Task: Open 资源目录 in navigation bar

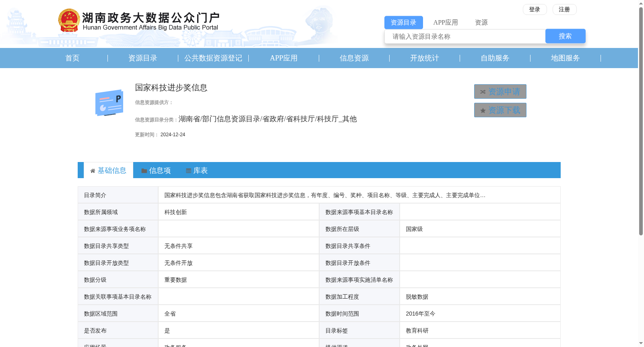Action: pos(143,58)
